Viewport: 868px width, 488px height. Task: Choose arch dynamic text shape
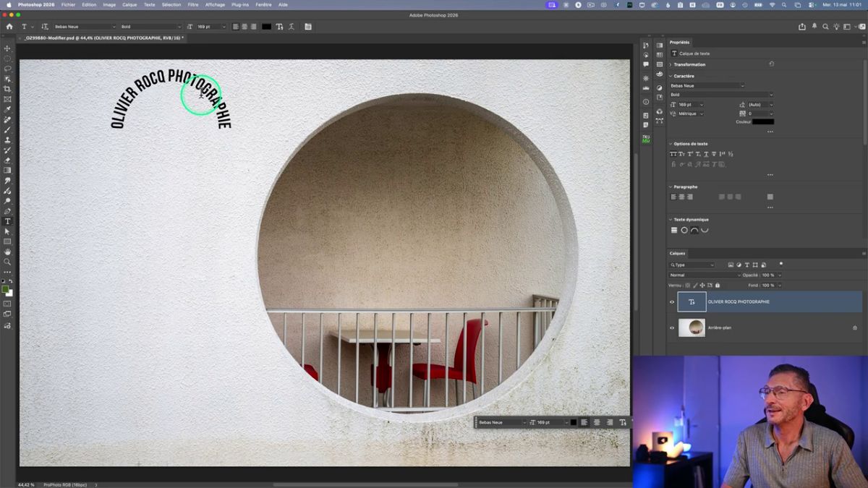click(694, 230)
